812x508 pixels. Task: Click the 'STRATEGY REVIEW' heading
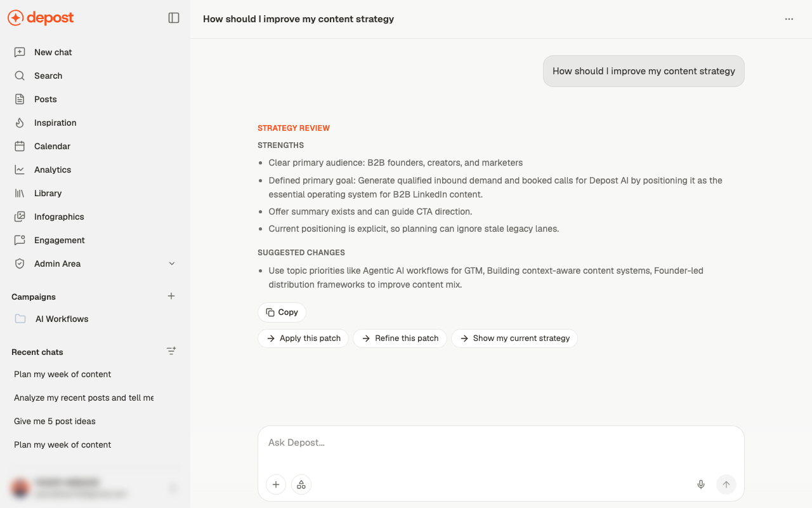294,128
